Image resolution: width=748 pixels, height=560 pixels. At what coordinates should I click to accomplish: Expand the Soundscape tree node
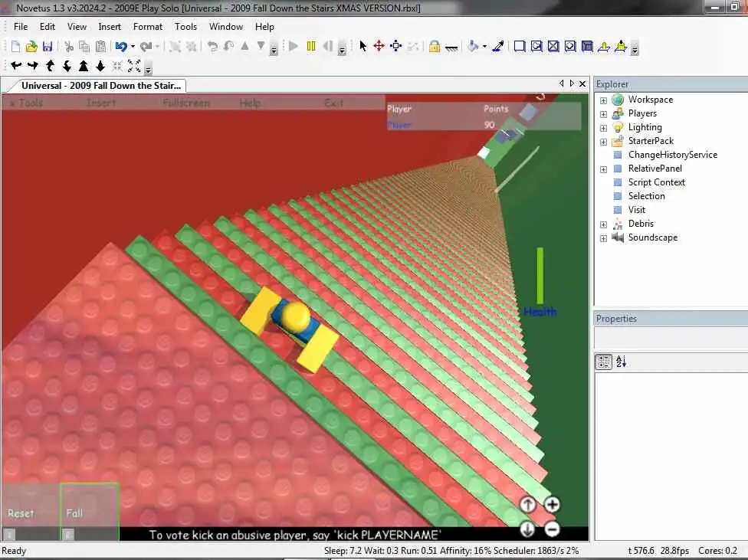(x=603, y=238)
